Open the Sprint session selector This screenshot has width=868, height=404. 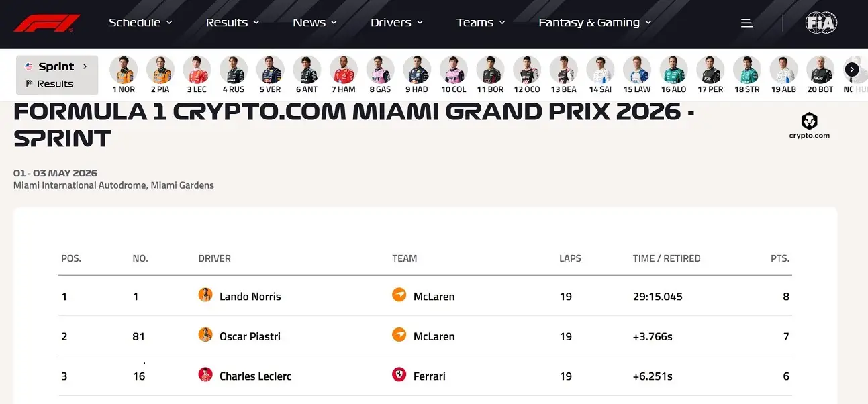pos(57,66)
